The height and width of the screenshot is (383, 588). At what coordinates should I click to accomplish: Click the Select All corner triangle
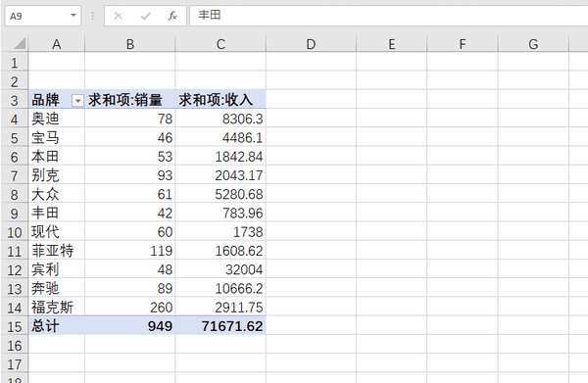click(x=20, y=44)
